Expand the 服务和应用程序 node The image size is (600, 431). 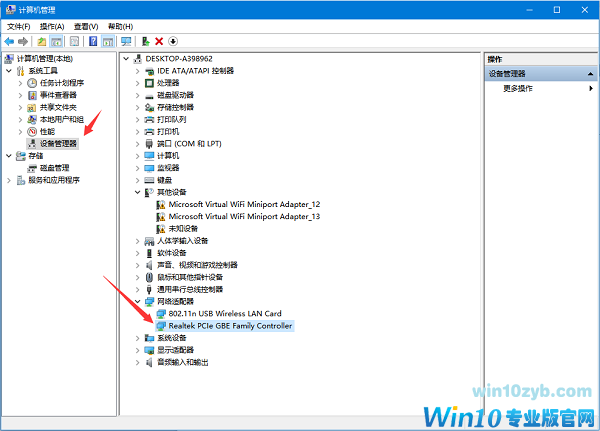(9, 180)
